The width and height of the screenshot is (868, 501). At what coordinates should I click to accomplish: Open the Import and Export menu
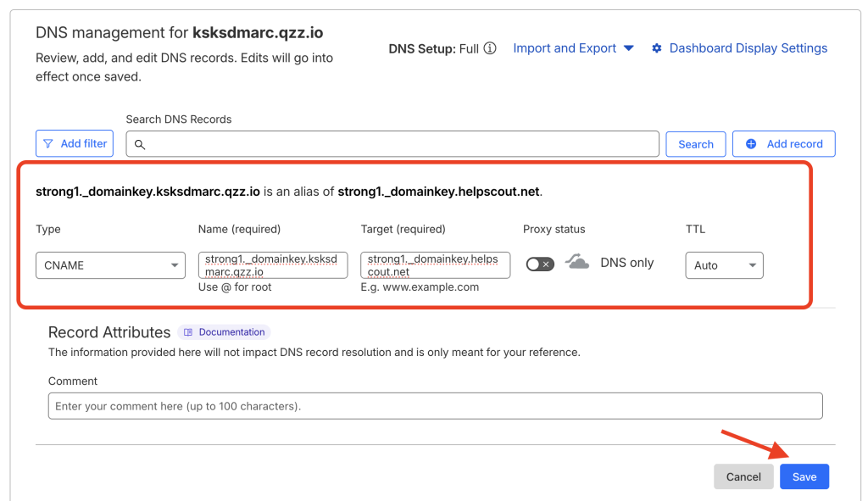573,48
